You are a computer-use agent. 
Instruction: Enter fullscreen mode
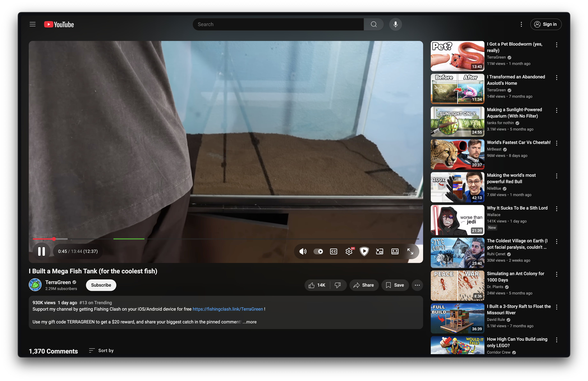(x=410, y=251)
